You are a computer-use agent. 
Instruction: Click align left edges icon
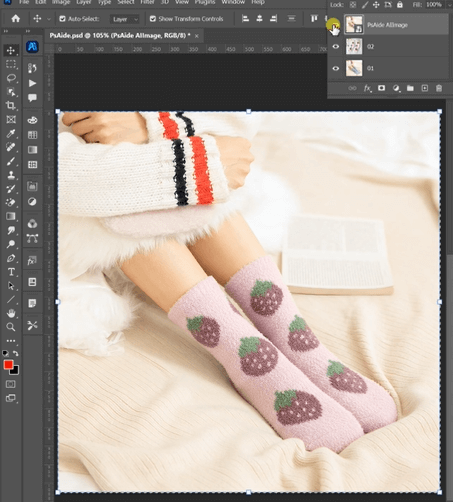(x=245, y=19)
